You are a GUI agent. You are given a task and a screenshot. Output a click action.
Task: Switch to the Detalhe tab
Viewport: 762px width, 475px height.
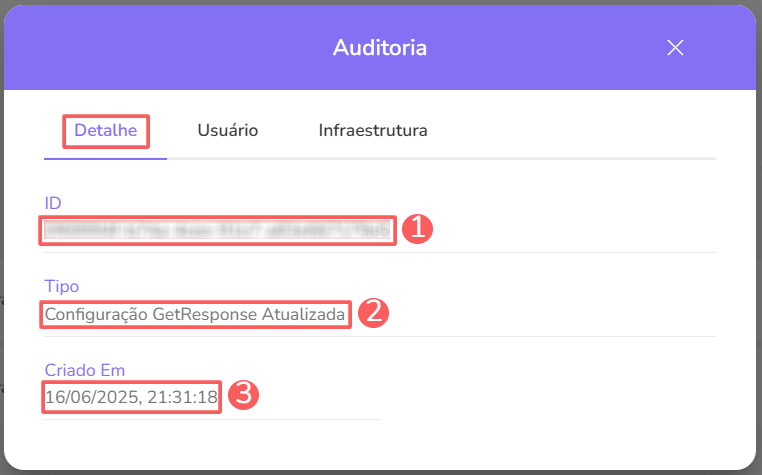pos(106,130)
